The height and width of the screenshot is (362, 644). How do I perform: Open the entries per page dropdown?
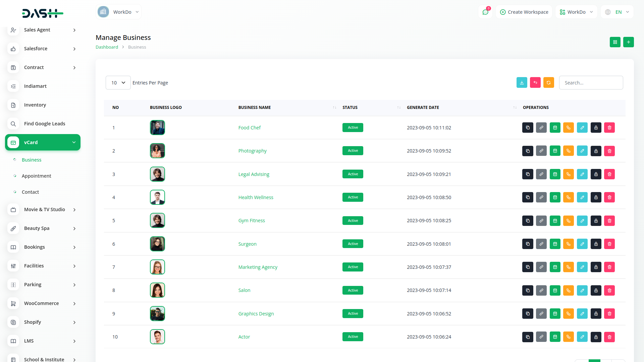pos(118,83)
